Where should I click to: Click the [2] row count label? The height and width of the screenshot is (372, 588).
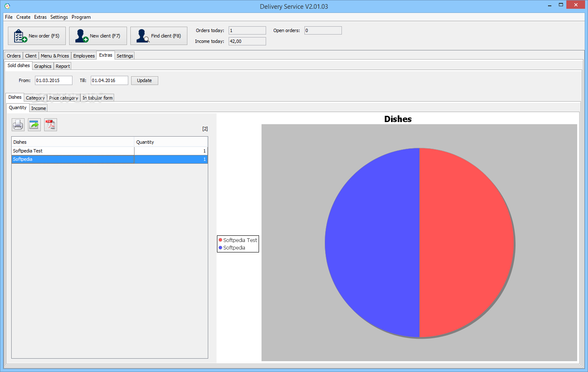pos(205,129)
